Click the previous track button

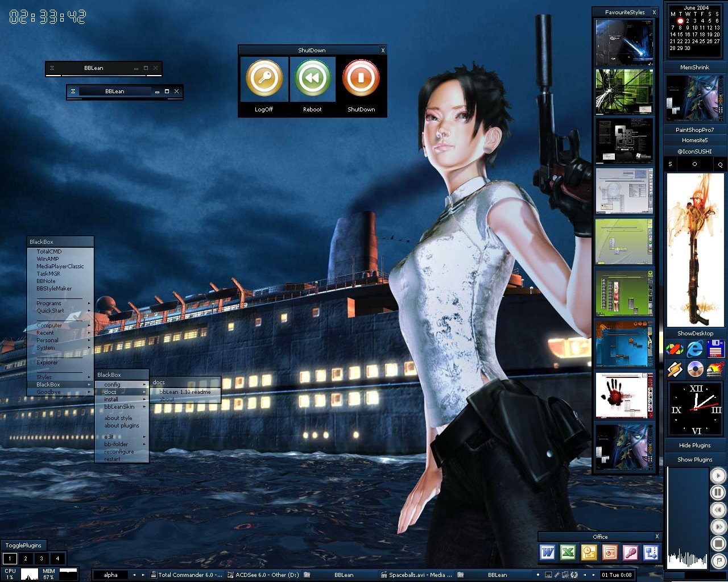[718, 509]
